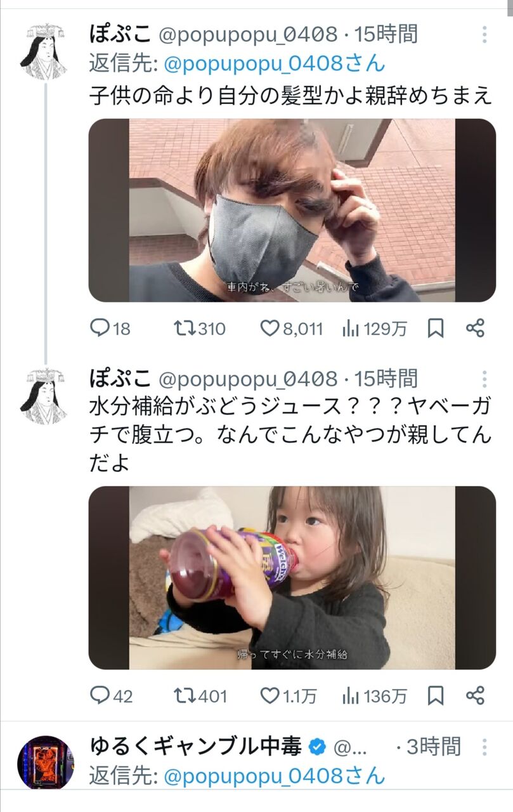Open @popupopu_0408さん reply-to link in first tweet
This screenshot has width=513, height=812.
pos(275,63)
